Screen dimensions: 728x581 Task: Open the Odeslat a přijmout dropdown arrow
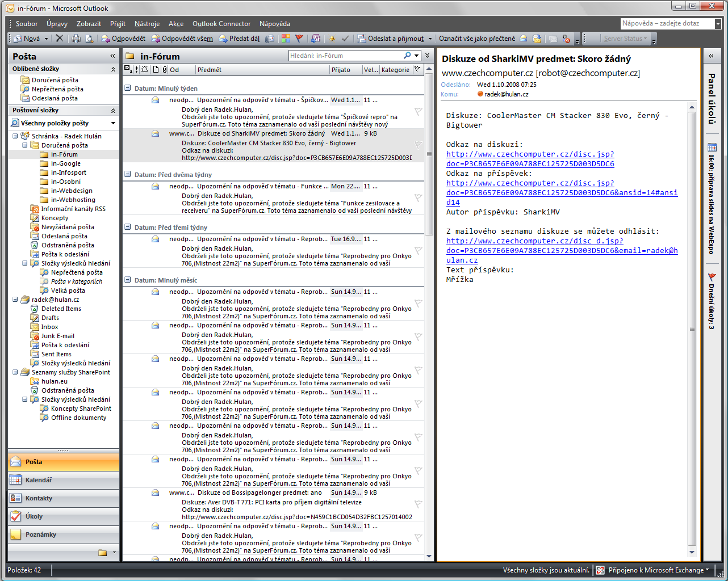pyautogui.click(x=430, y=39)
